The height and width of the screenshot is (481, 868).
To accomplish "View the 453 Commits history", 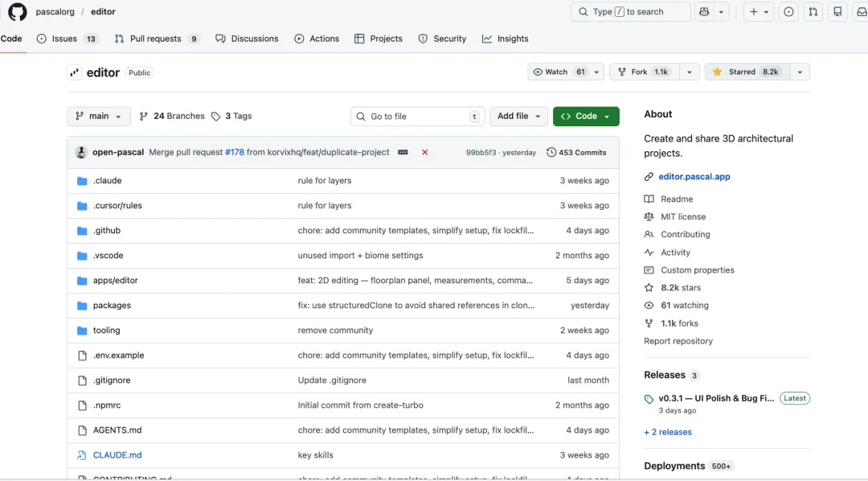I will coord(576,152).
